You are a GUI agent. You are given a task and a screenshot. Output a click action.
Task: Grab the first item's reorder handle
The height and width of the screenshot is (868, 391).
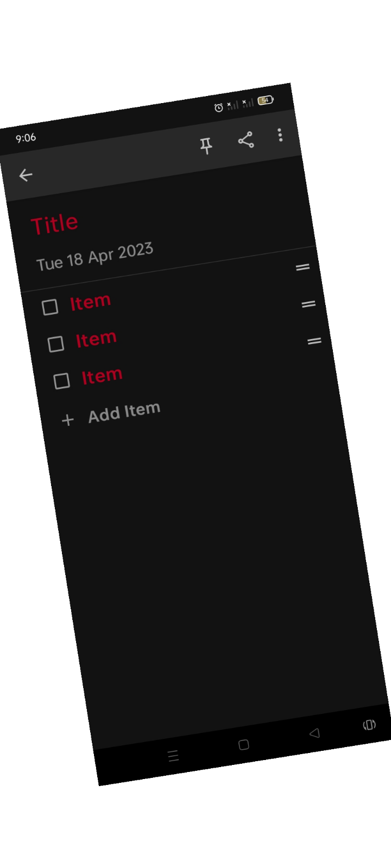click(x=302, y=267)
